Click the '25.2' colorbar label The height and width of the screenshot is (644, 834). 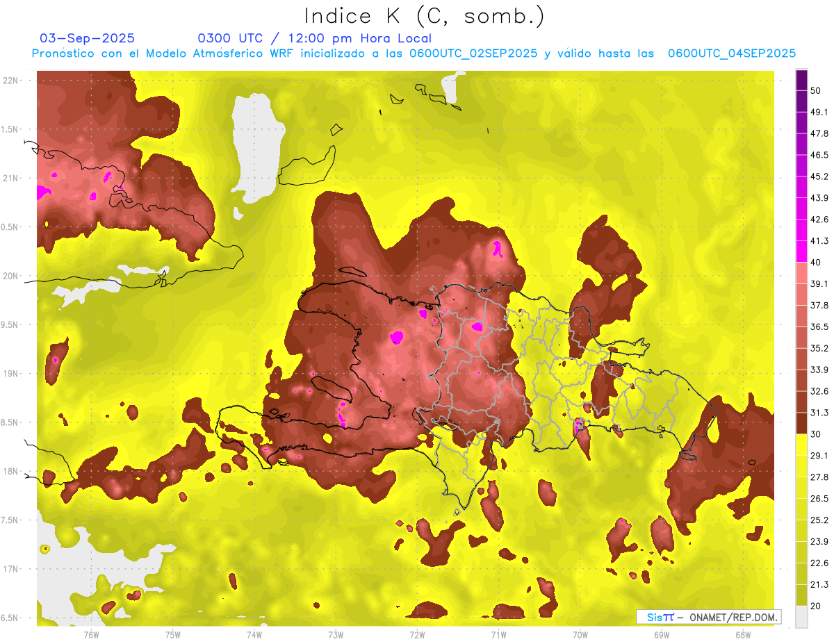coord(819,520)
